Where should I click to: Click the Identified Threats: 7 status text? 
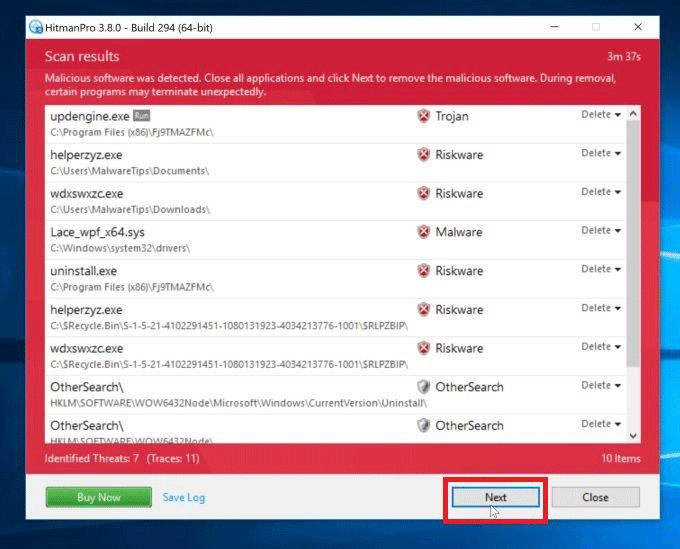[92, 458]
